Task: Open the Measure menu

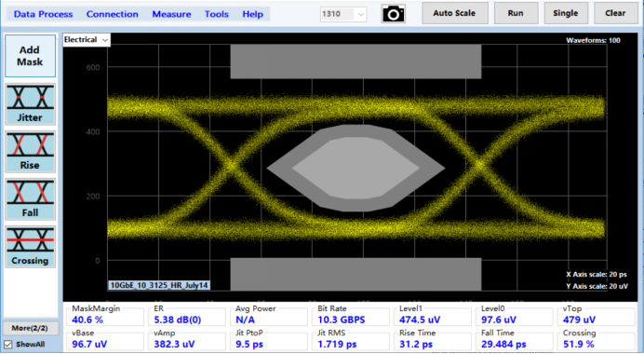Action: (x=171, y=14)
